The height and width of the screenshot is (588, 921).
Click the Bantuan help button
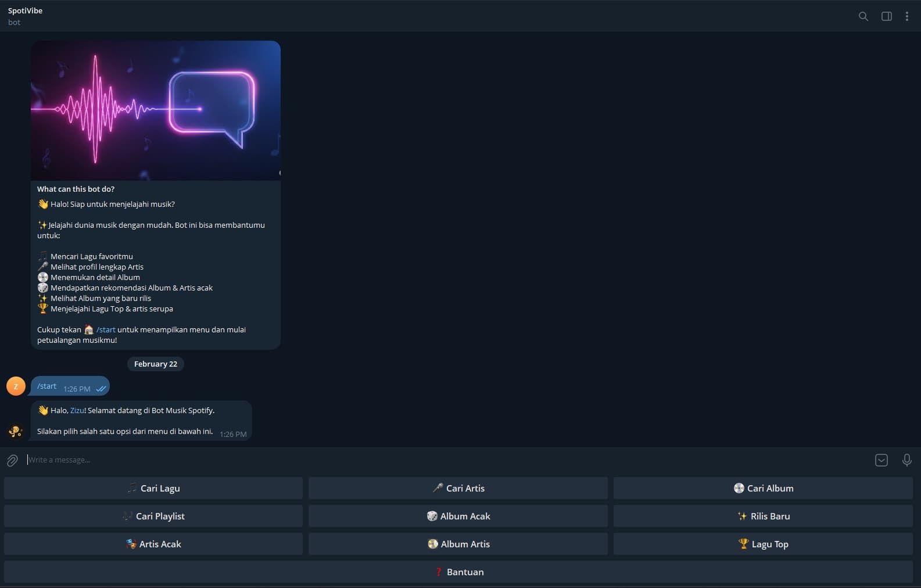coord(458,572)
